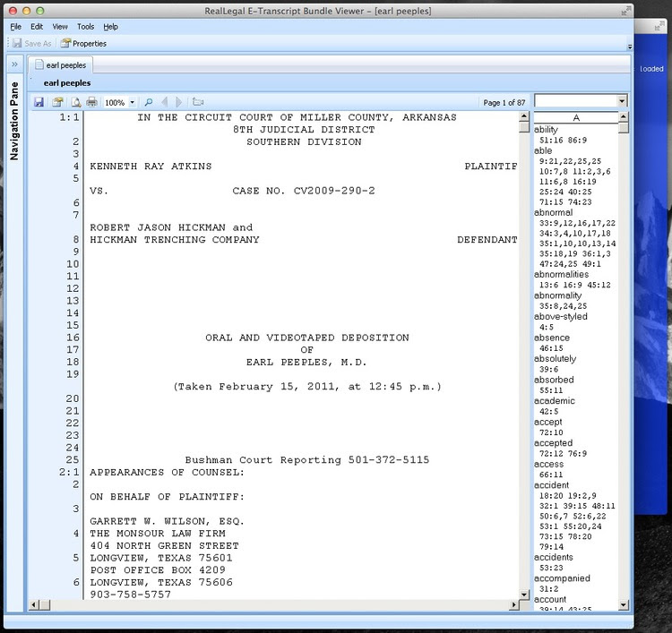Viewport: 672px width, 633px height.
Task: Select the earl peeples document tab
Action: (61, 65)
